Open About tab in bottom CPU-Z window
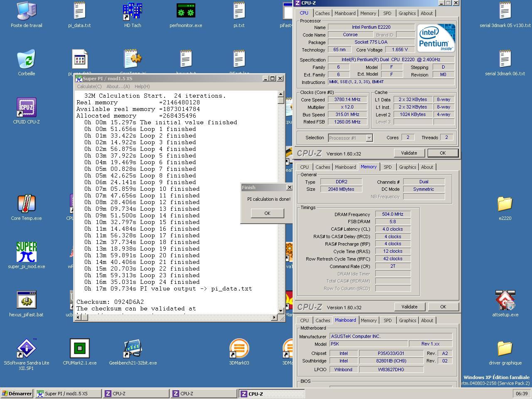This screenshot has width=532, height=399. coord(427,320)
